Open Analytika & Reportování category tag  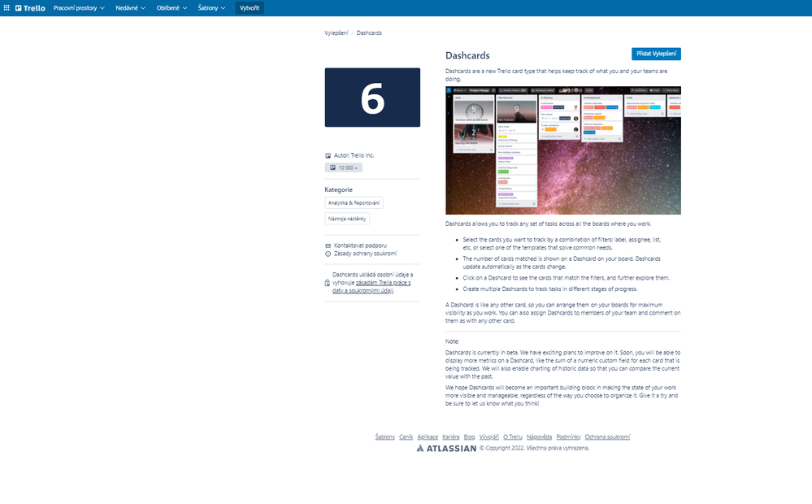(354, 203)
